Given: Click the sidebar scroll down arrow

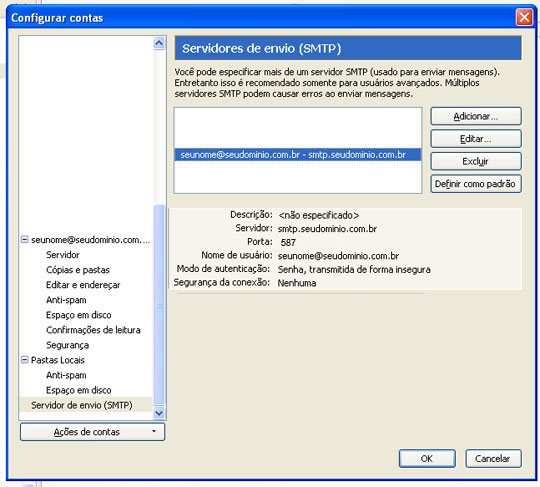Looking at the screenshot, I should click(x=159, y=413).
